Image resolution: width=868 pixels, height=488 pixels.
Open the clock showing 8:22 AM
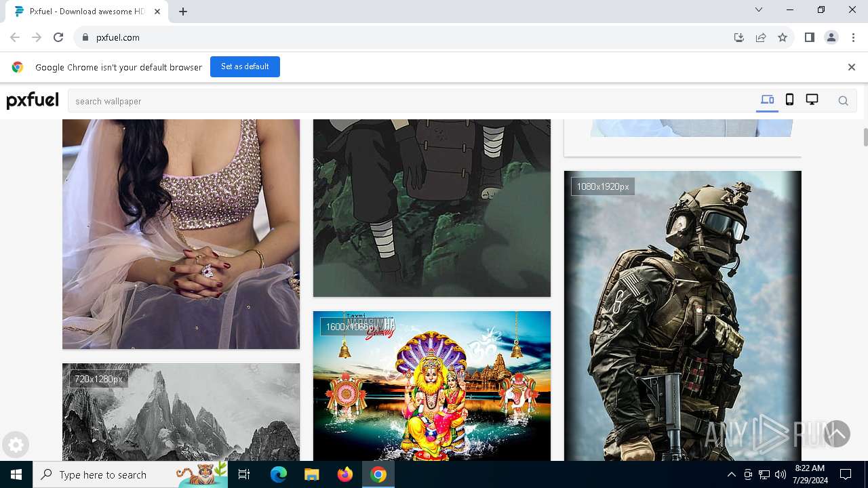[x=810, y=474]
